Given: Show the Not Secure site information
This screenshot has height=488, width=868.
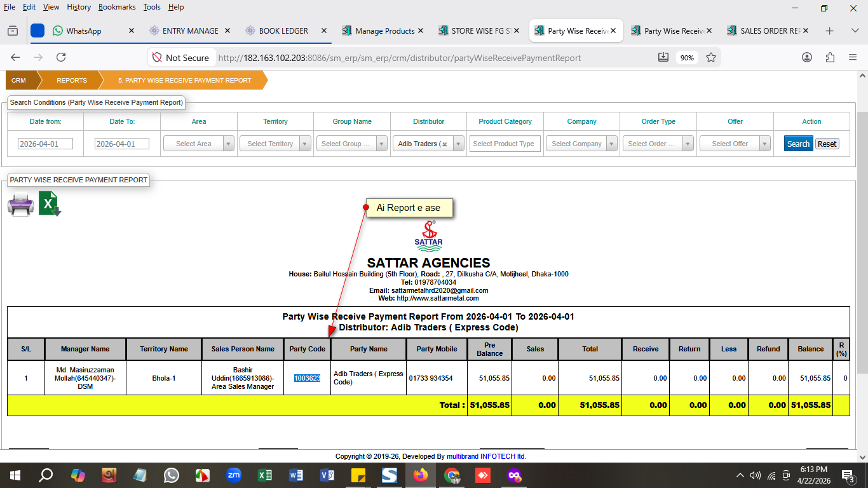Looking at the screenshot, I should tap(181, 57).
